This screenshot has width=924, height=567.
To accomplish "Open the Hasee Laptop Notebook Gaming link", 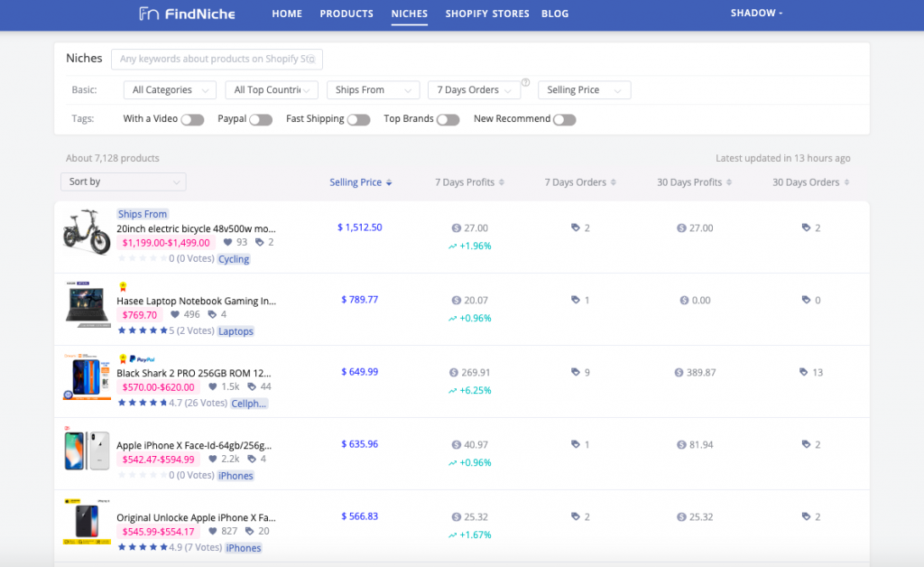I will [x=196, y=302].
